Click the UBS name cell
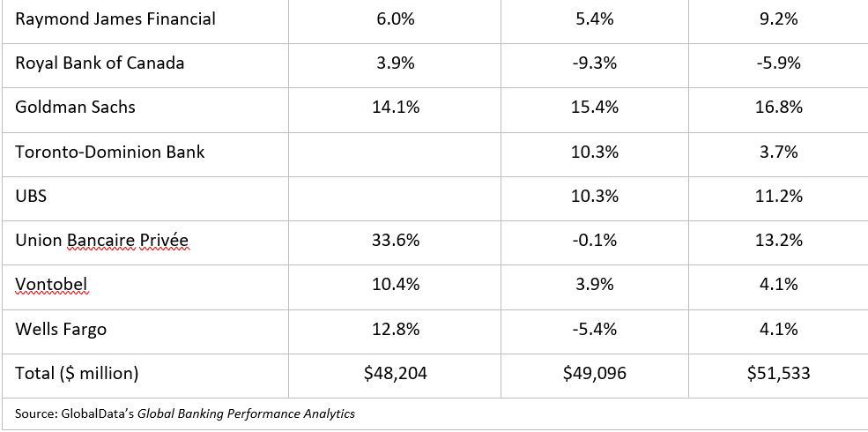The height and width of the screenshot is (432, 868). (31, 196)
